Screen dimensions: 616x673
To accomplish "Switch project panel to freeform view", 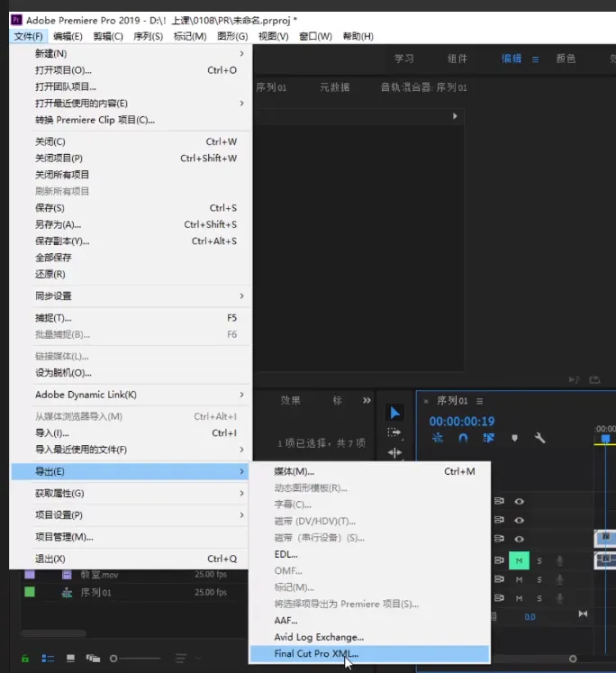I will click(x=93, y=658).
